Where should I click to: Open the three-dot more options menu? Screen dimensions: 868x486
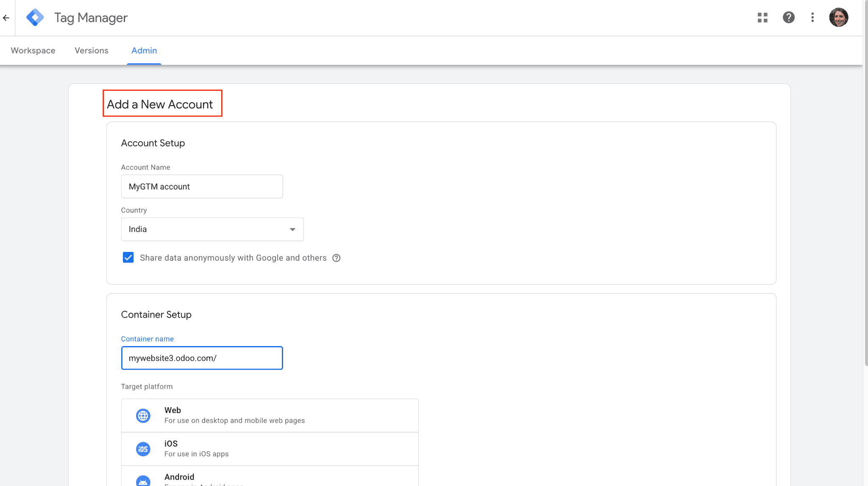[812, 18]
